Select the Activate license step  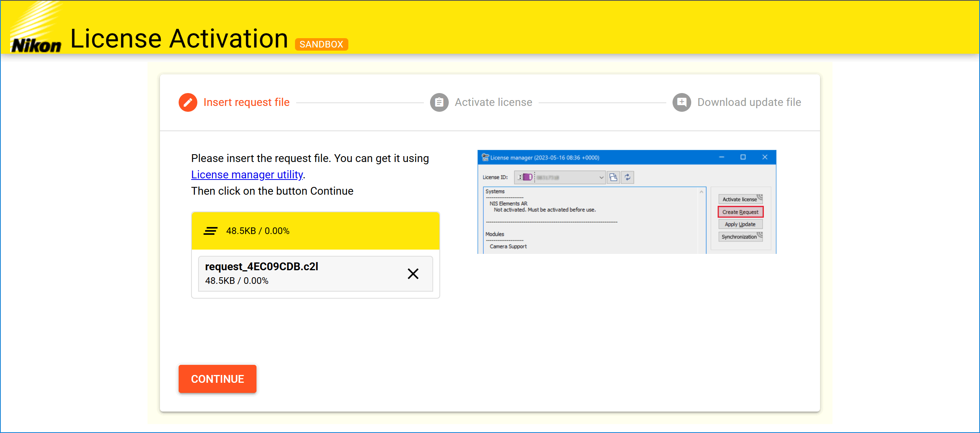tap(481, 102)
